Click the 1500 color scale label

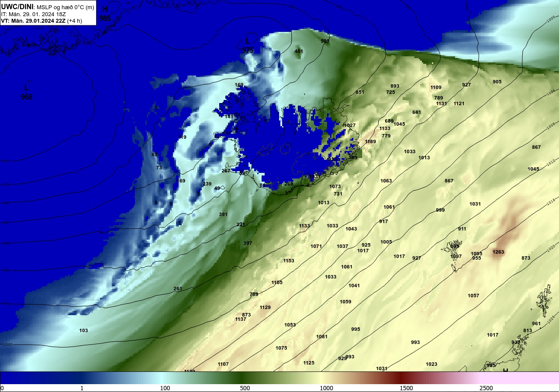406,388
